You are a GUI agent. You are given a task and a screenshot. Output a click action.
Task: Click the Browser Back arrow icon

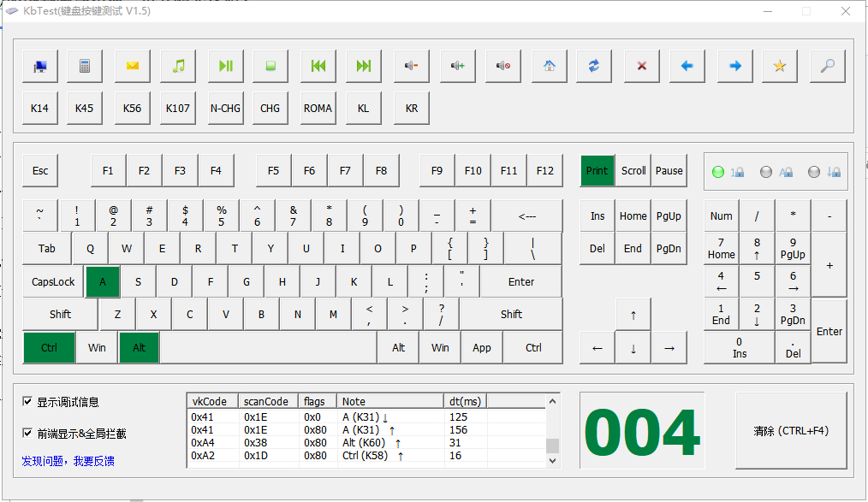[x=687, y=67]
